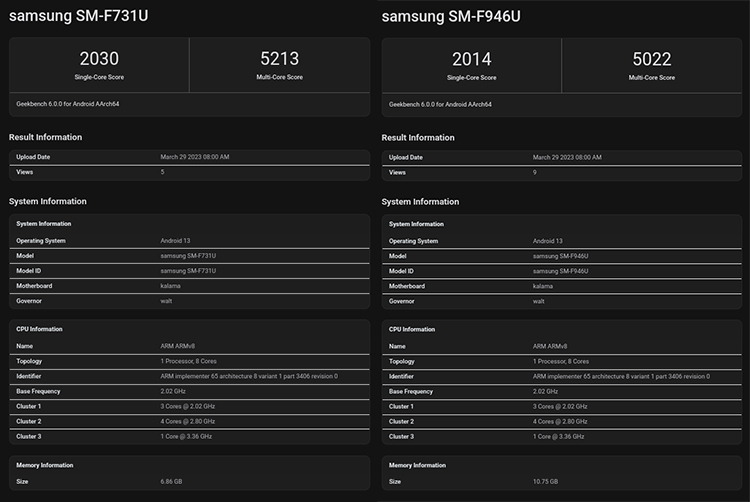This screenshot has height=502, width=750.
Task: Click Cluster 3 value in SM-F946U panel
Action: pyautogui.click(x=559, y=437)
